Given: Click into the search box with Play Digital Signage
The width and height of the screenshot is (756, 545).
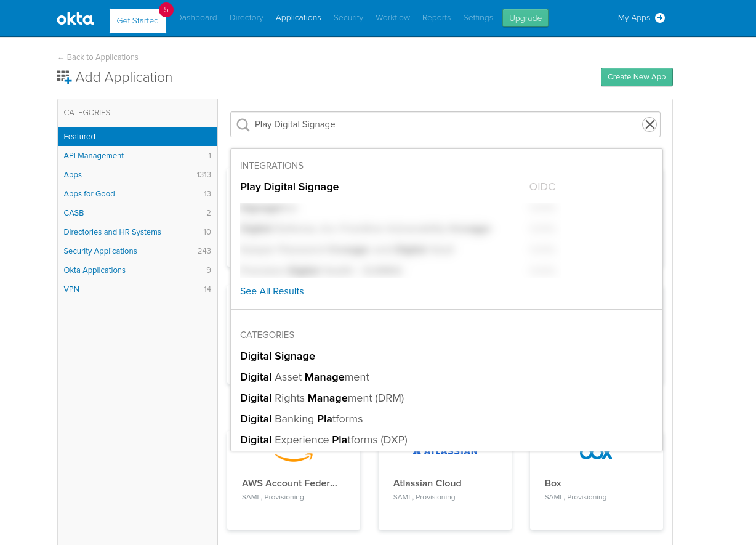Looking at the screenshot, I should 445,124.
